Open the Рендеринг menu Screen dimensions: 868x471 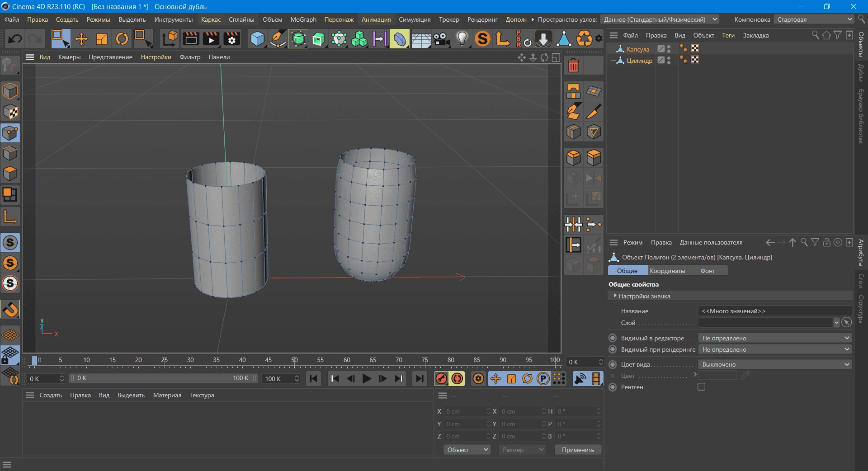(482, 19)
